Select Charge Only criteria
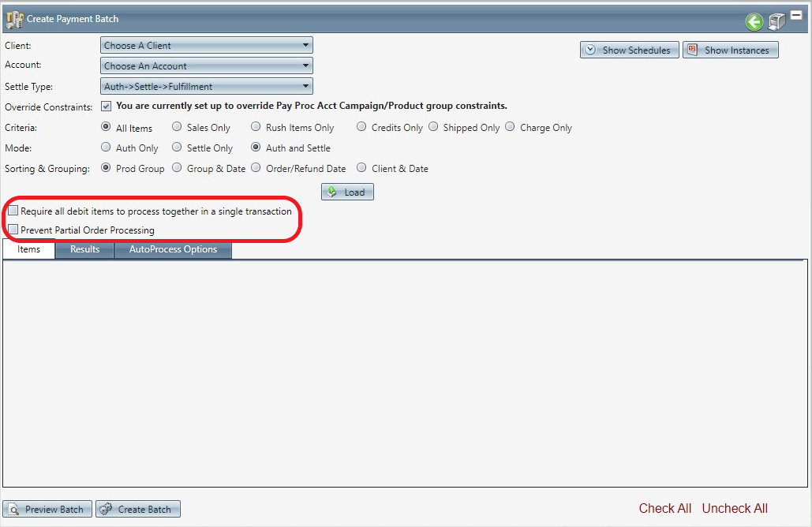This screenshot has width=812, height=527. coord(510,127)
